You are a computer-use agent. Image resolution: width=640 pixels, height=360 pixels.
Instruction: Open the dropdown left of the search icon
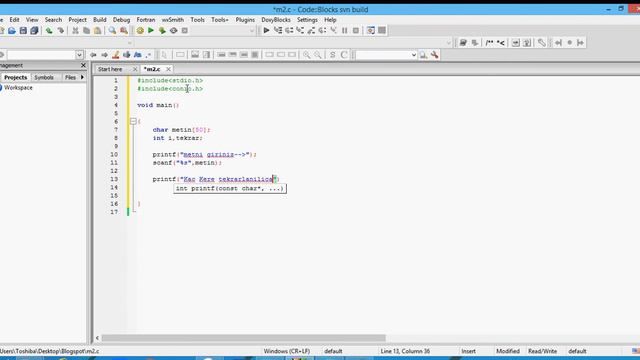click(413, 55)
